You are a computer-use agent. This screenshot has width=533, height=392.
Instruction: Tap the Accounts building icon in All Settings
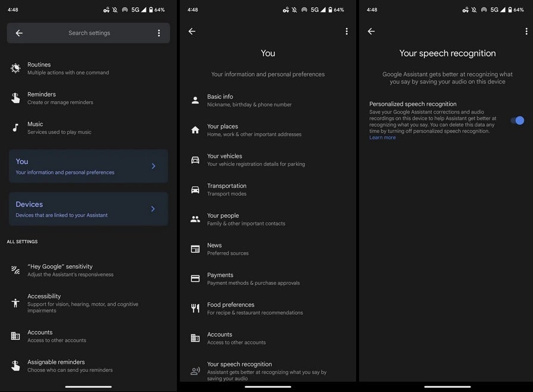[x=15, y=336]
